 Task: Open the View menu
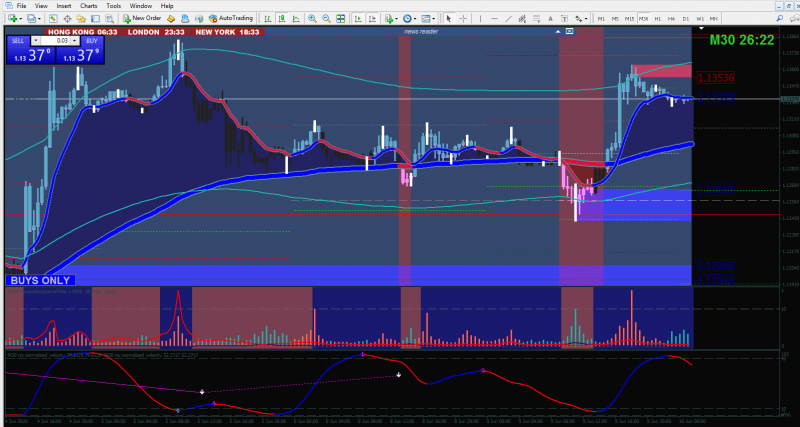pyautogui.click(x=41, y=6)
